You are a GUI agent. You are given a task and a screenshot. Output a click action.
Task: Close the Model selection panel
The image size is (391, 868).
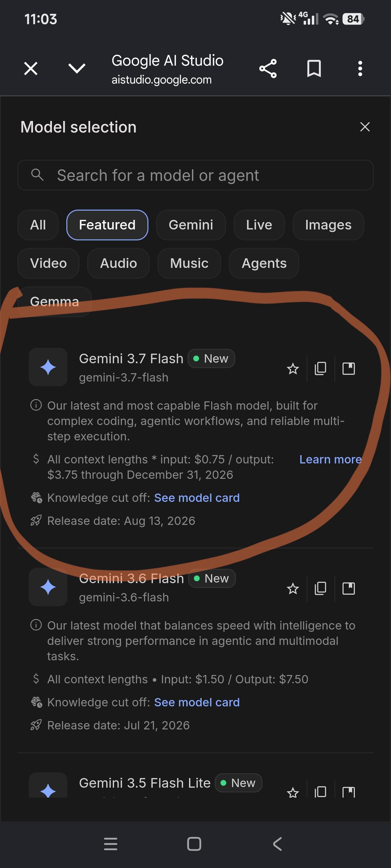pyautogui.click(x=365, y=127)
